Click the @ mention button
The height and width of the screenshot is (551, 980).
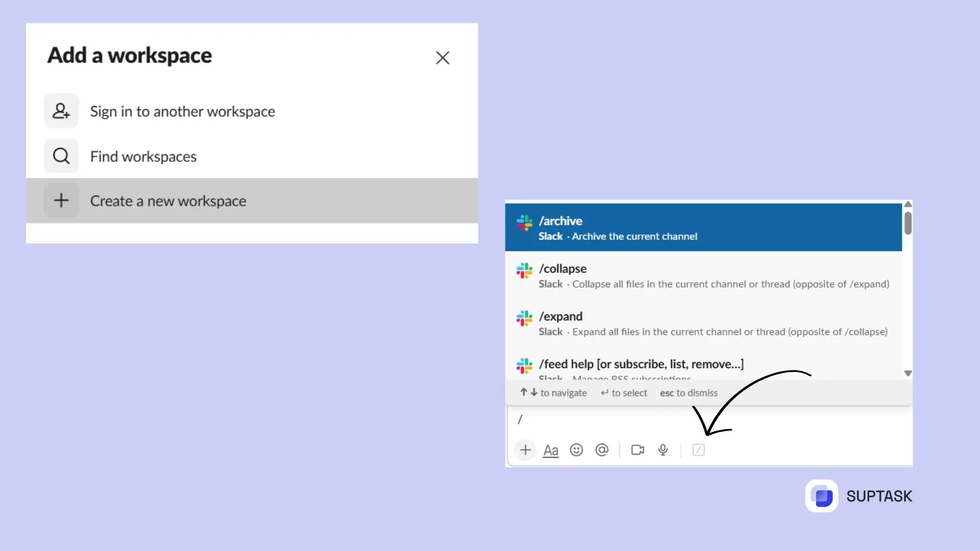point(602,450)
